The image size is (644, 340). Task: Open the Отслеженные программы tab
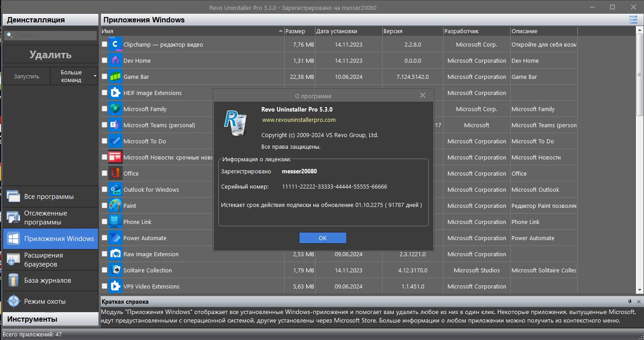point(51,218)
